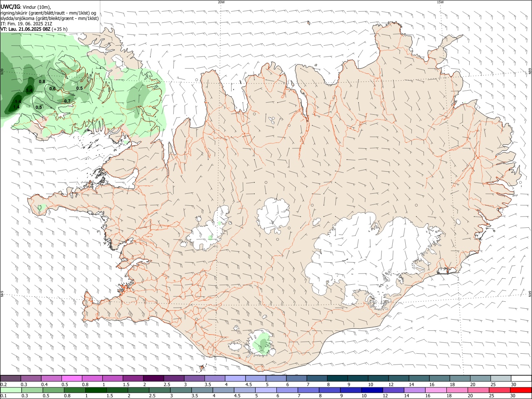Click the 'IT: Fim. 19. 06. 2025 21Z' line
The width and height of the screenshot is (532, 399).
(x=26, y=24)
